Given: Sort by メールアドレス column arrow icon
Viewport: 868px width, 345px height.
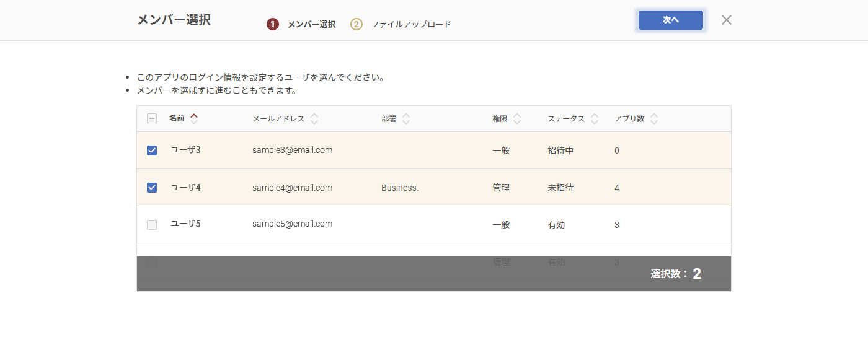Looking at the screenshot, I should click(314, 118).
